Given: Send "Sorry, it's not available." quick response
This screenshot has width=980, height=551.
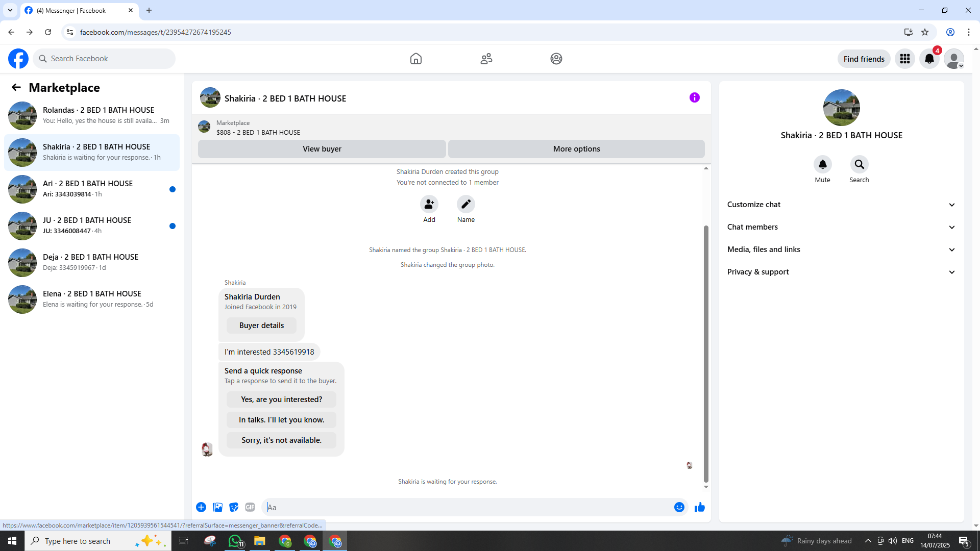Looking at the screenshot, I should 281,440.
